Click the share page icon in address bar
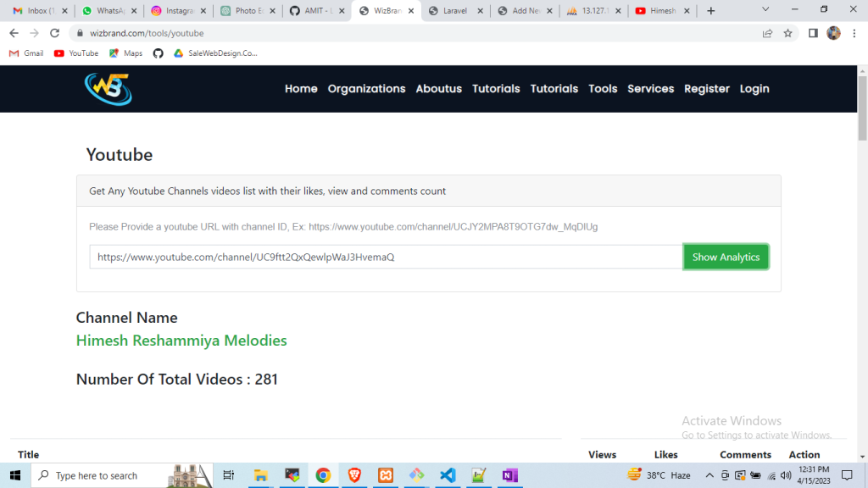The width and height of the screenshot is (868, 488). coord(767,33)
